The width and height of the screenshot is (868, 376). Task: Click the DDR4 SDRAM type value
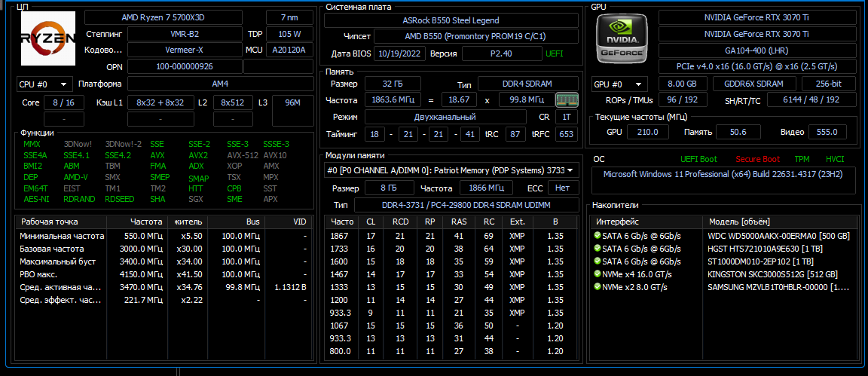527,84
